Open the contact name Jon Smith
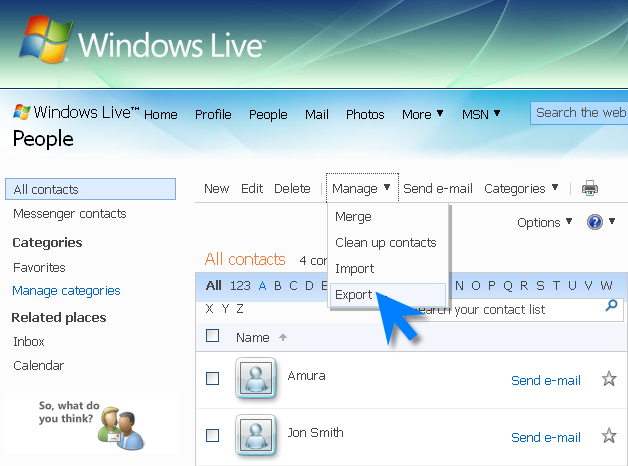The width and height of the screenshot is (628, 466). 315,433
